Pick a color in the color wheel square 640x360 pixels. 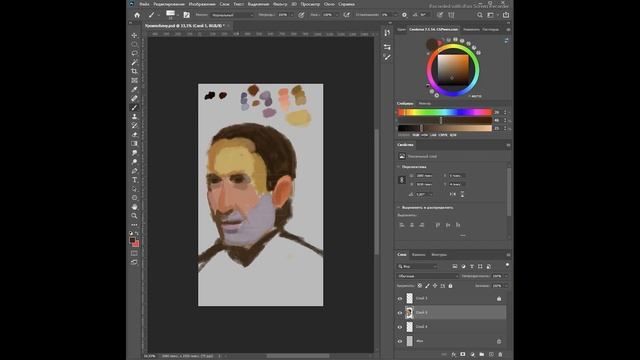[453, 70]
